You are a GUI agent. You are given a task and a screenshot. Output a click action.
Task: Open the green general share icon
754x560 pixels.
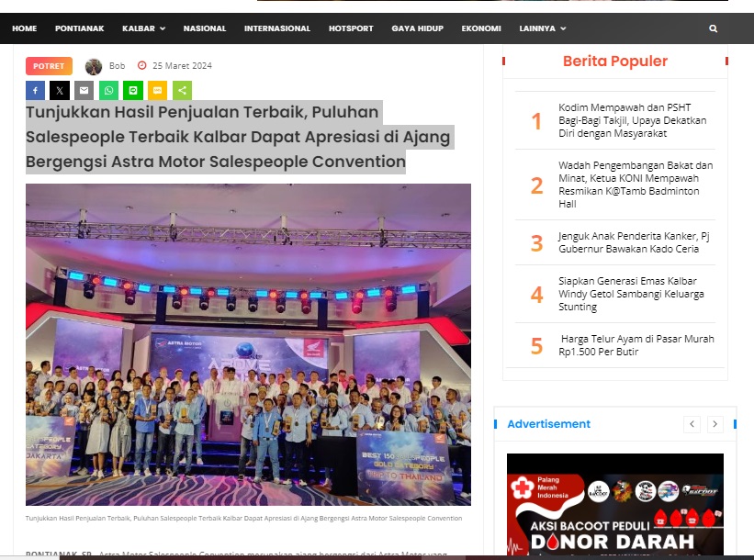click(x=182, y=90)
